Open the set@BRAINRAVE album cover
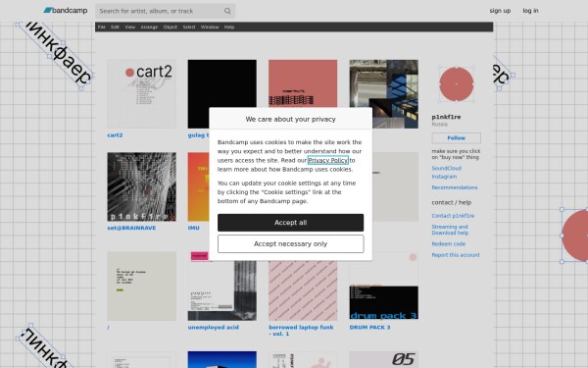Image resolution: width=588 pixels, height=368 pixels. (141, 186)
